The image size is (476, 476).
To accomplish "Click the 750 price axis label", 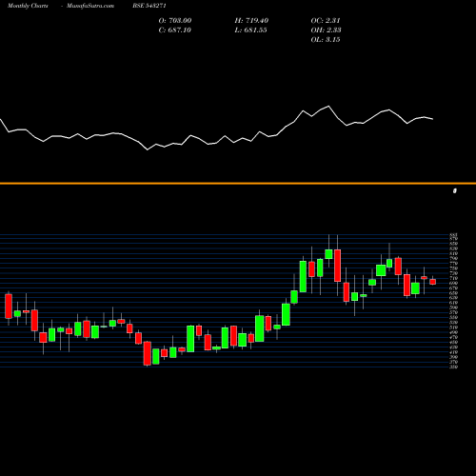I will (x=454, y=268).
